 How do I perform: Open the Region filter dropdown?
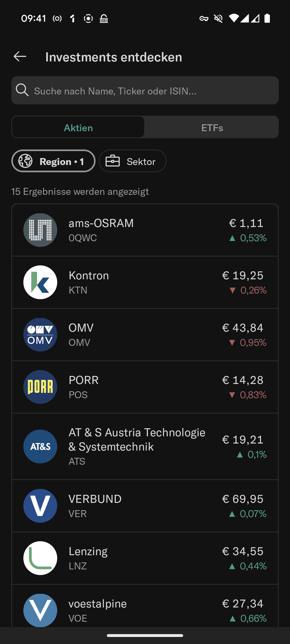point(53,161)
